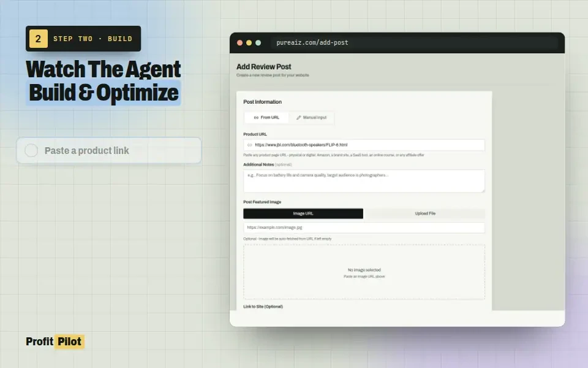Click the "Watch The Agent Build & Optimize" headline
This screenshot has height=368, width=588.
[104, 81]
